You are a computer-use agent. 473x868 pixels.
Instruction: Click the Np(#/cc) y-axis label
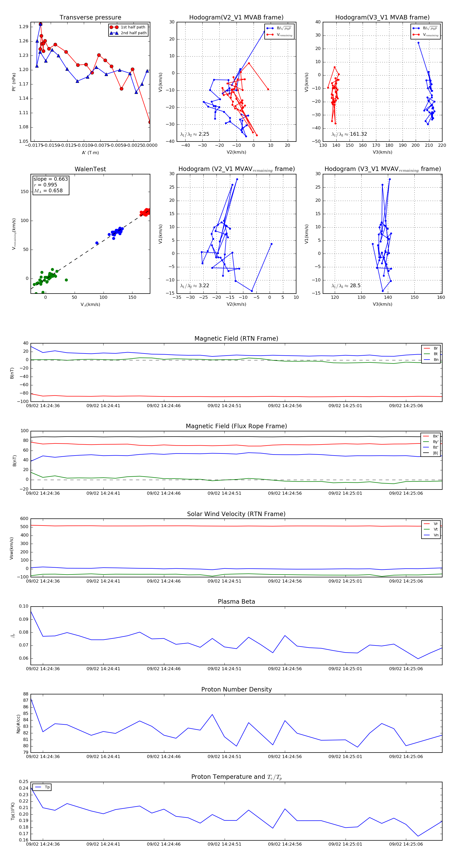(18, 724)
